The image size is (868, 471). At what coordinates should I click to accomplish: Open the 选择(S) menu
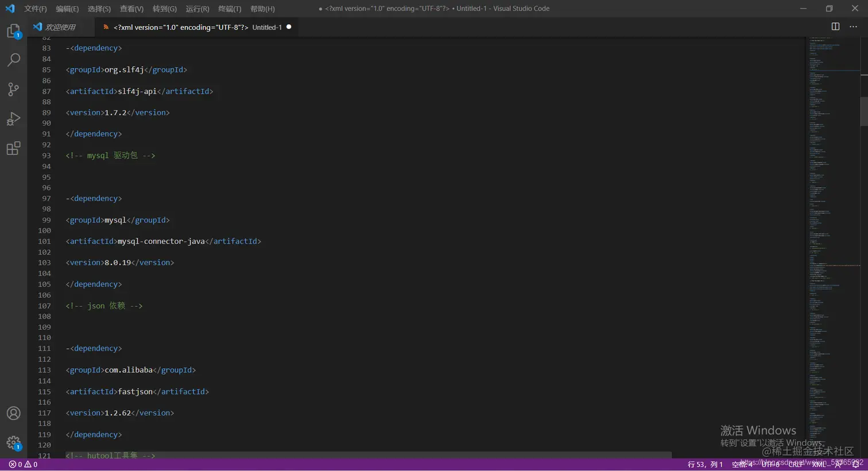click(x=99, y=9)
